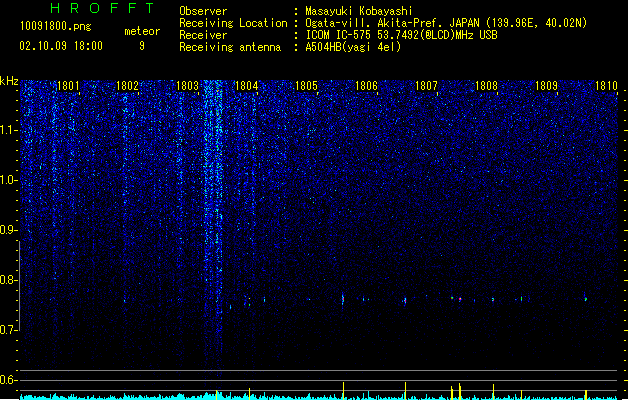
Task: Click the 0.6 kHz axis label
Action: point(8,380)
